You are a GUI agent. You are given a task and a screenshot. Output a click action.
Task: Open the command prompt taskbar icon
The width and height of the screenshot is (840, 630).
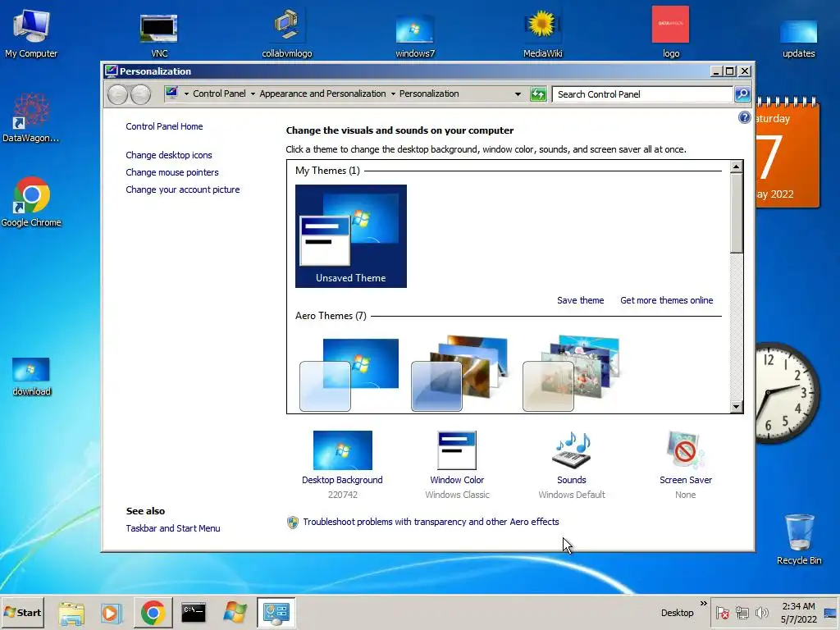(x=194, y=613)
